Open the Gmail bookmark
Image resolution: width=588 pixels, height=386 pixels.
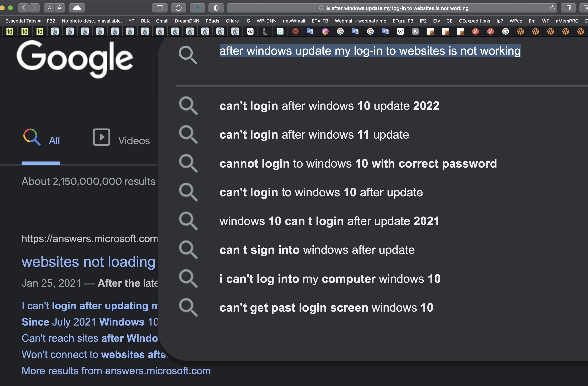[x=162, y=21]
